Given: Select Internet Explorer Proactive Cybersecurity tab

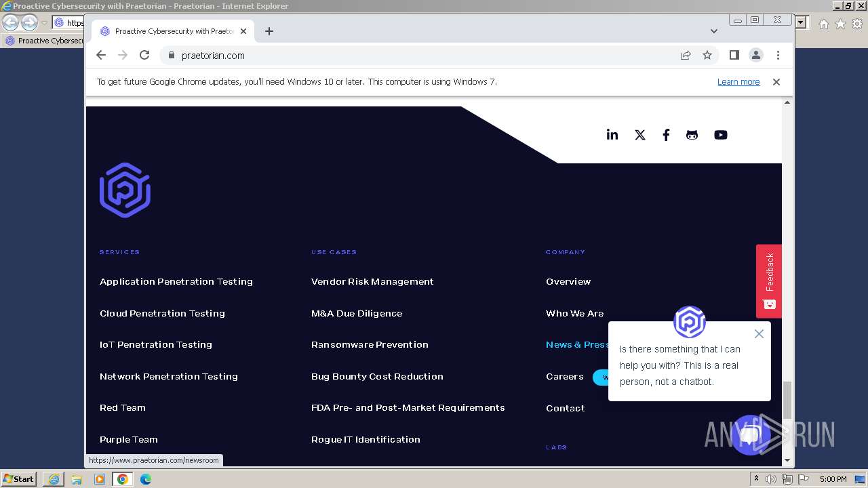Looking at the screenshot, I should click(x=44, y=41).
